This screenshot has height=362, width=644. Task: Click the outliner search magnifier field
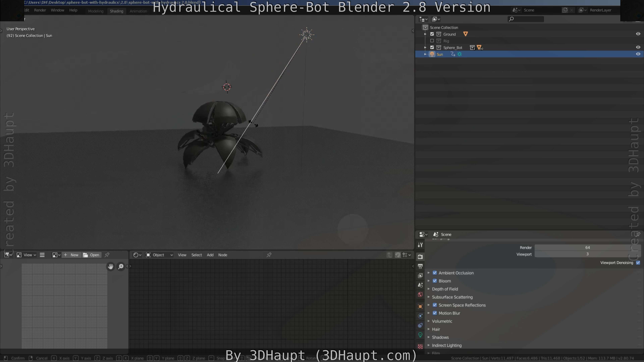526,19
